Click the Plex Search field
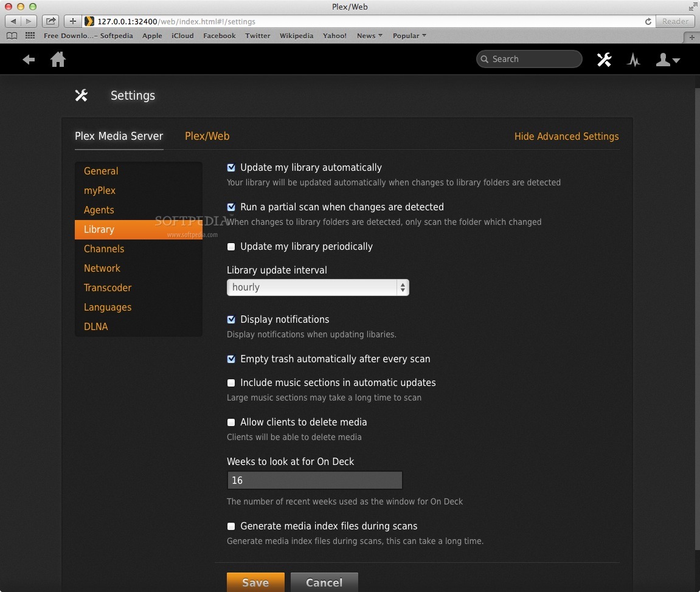The height and width of the screenshot is (592, 700). (529, 59)
